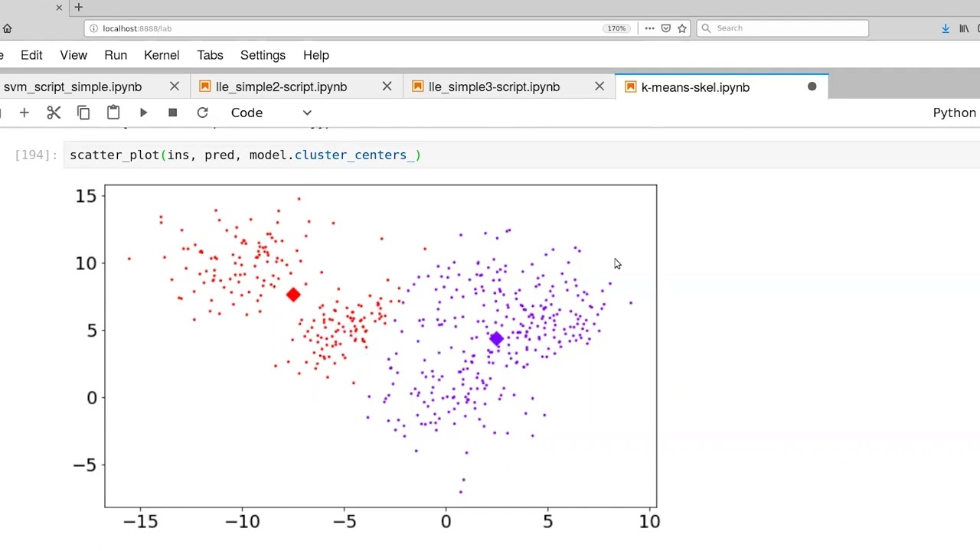Open the Tabs menu
980x551 pixels.
coord(210,55)
